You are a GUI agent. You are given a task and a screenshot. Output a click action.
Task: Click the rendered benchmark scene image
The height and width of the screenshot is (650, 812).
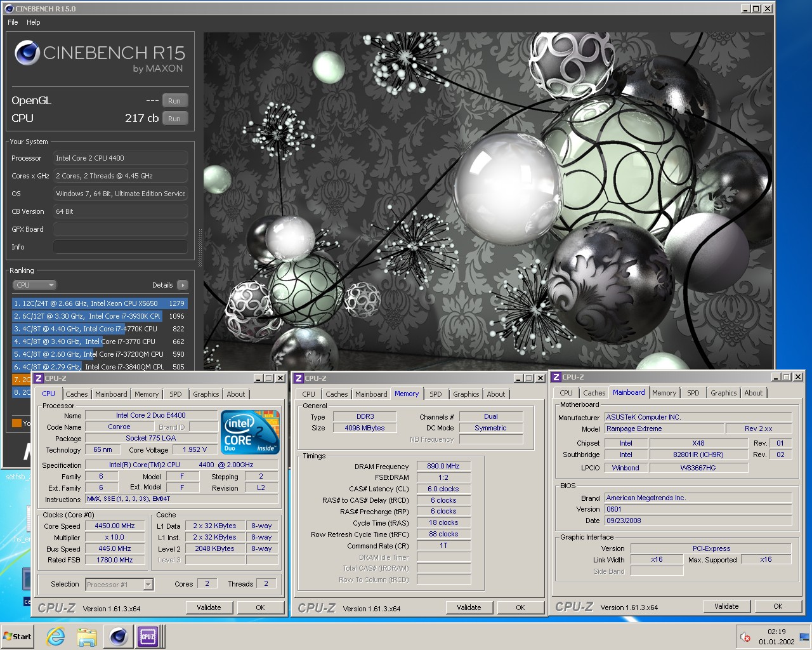[x=488, y=201]
